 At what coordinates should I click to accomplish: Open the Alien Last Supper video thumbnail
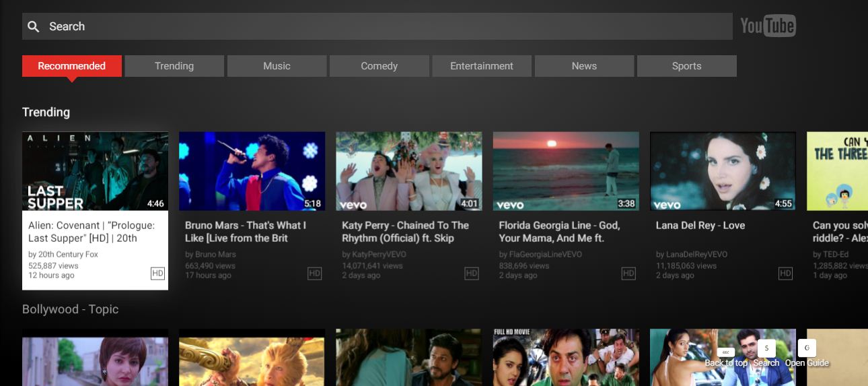[95, 171]
